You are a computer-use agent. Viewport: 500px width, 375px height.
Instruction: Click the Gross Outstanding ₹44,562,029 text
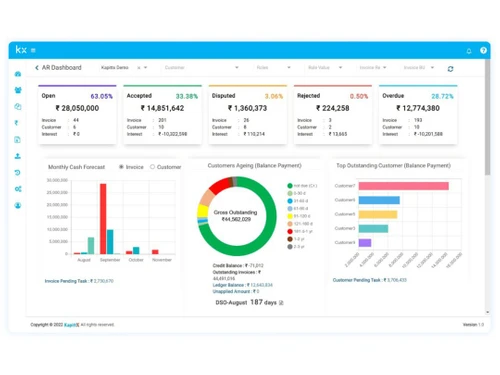(236, 216)
